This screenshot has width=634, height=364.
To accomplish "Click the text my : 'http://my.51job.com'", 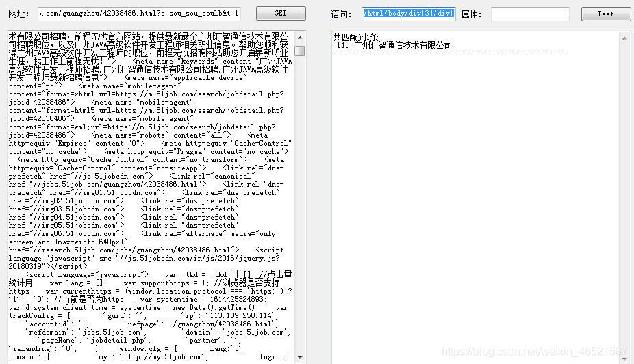I will 153,356.
